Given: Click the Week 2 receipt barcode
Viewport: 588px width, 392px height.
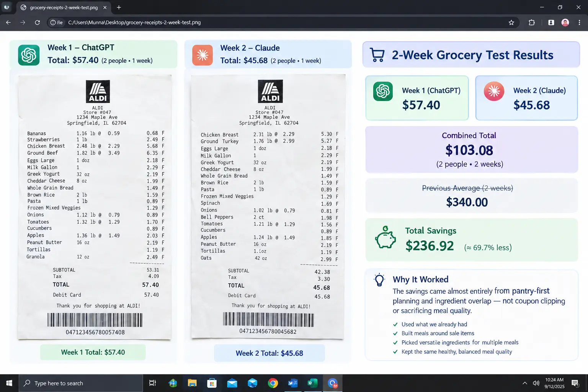Looking at the screenshot, I should pyautogui.click(x=268, y=320).
